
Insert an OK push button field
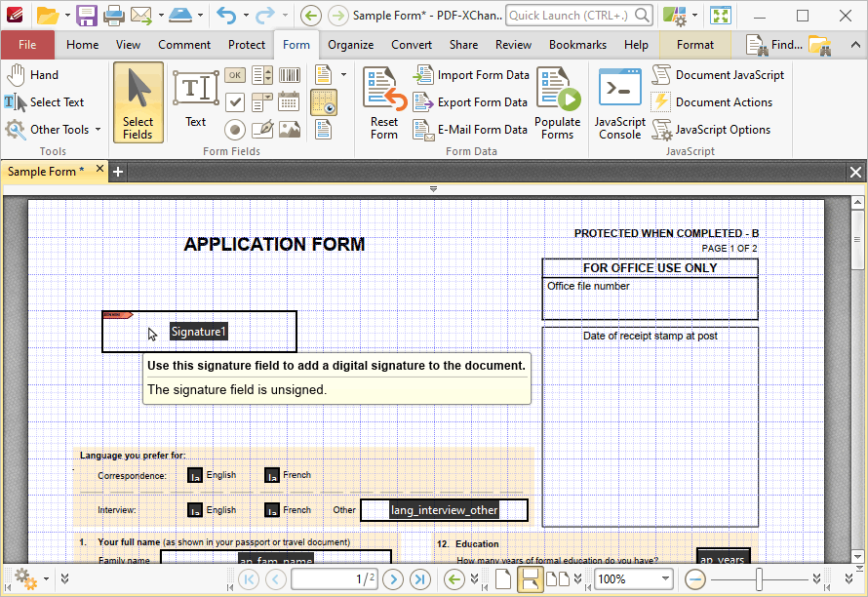[235, 75]
